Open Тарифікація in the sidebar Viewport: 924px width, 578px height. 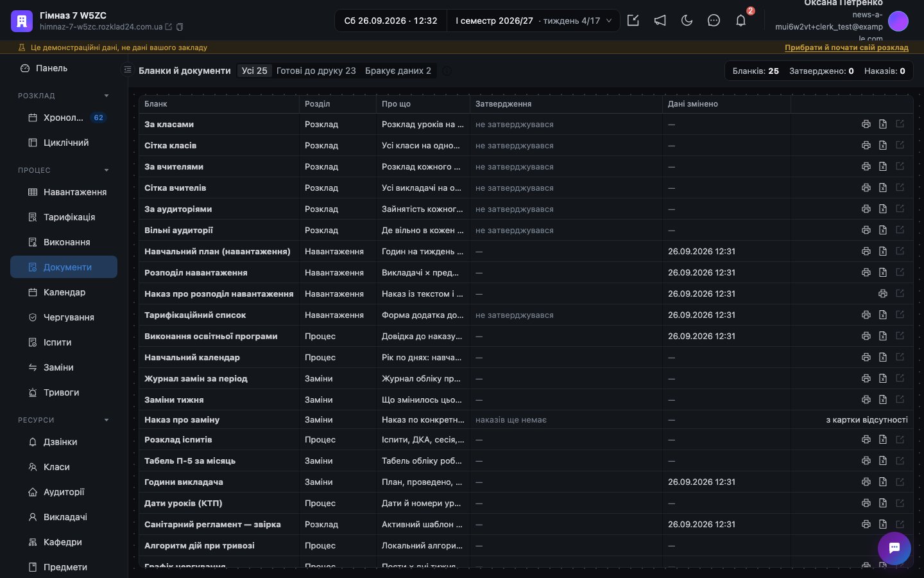(64, 217)
